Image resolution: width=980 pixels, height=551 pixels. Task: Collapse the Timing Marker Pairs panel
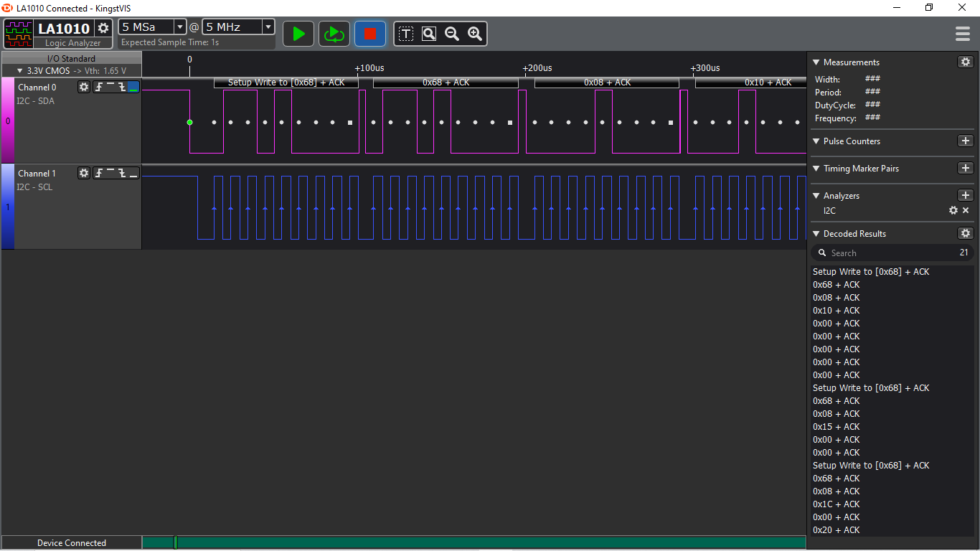coord(816,169)
